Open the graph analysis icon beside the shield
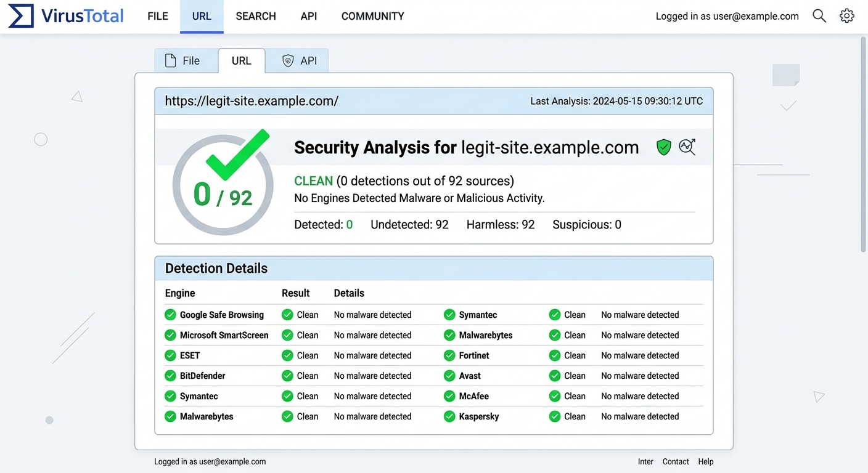 (687, 147)
